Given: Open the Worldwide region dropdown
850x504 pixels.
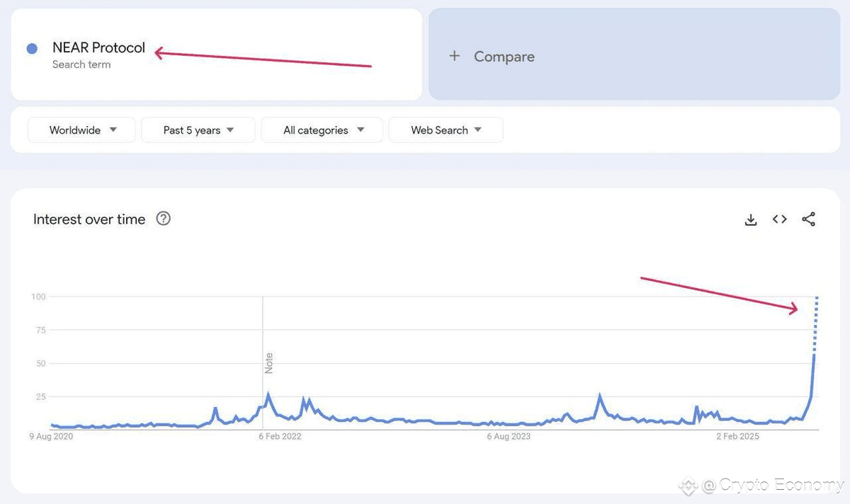Looking at the screenshot, I should tap(81, 130).
